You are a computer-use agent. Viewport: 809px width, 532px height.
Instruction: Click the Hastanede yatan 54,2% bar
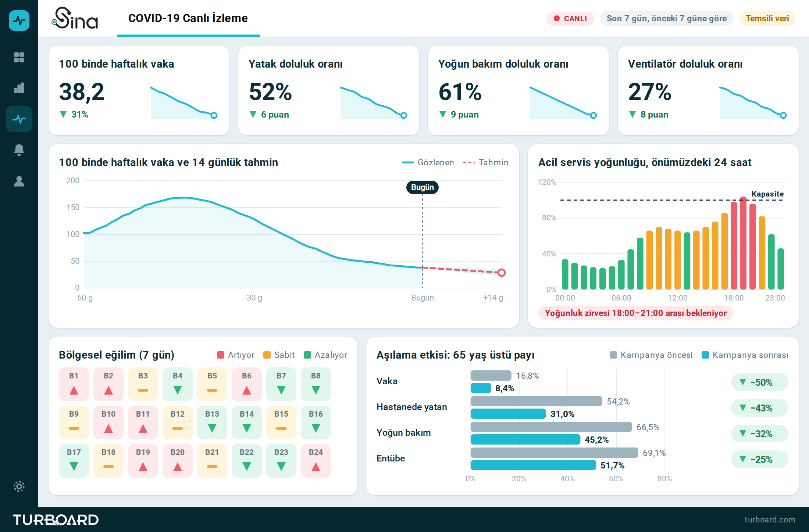[537, 401]
